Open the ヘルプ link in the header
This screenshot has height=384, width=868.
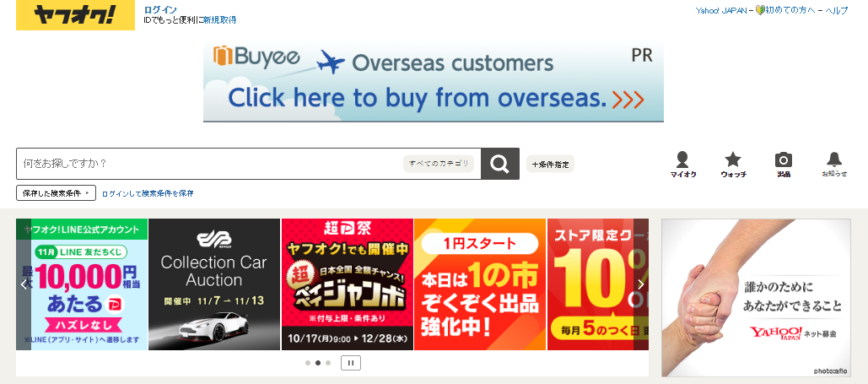pyautogui.click(x=837, y=10)
